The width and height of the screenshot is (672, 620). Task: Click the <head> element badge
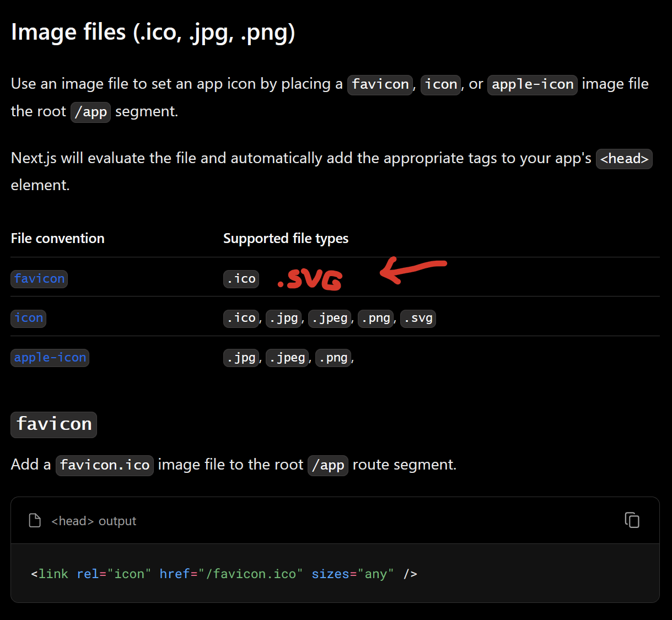(x=623, y=159)
